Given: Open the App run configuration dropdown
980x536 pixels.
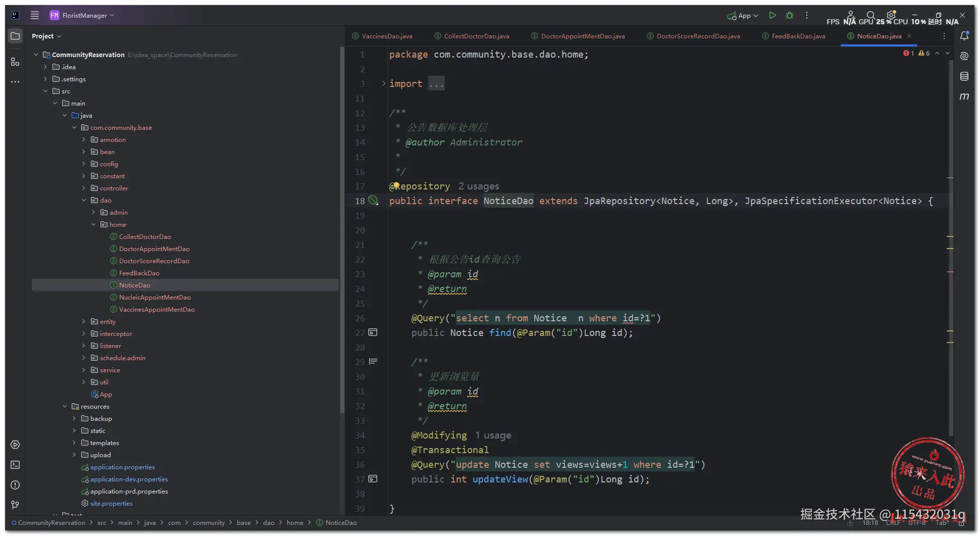Looking at the screenshot, I should click(x=743, y=16).
